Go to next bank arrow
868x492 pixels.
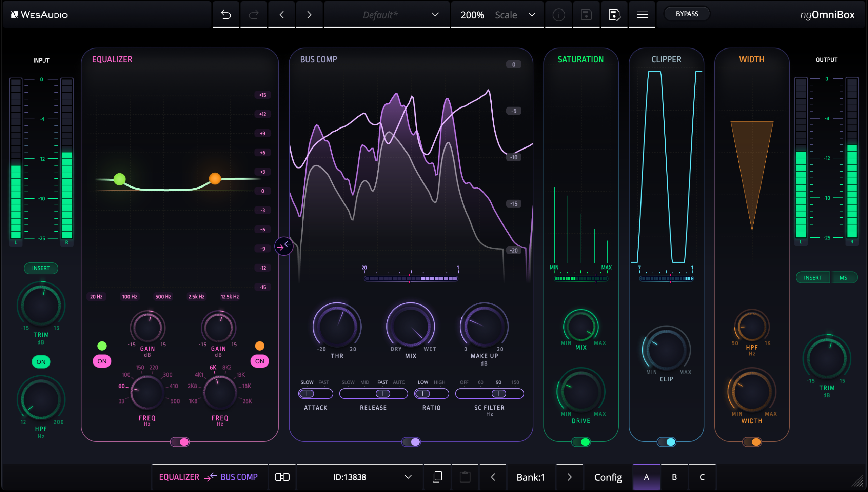click(x=570, y=477)
